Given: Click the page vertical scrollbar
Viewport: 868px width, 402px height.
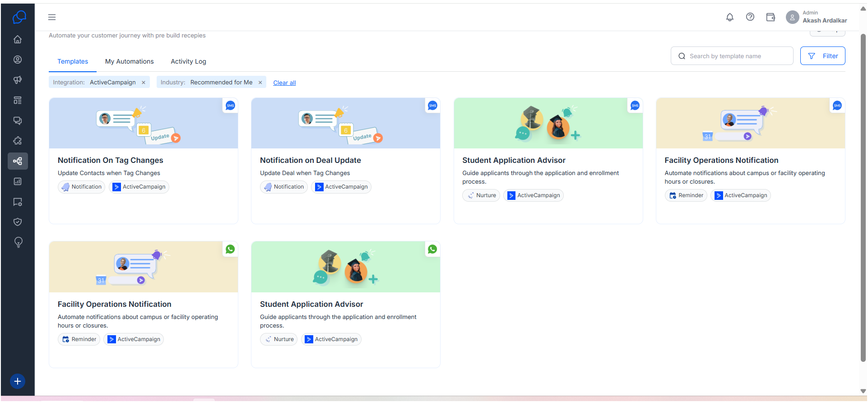Looking at the screenshot, I should (x=863, y=199).
